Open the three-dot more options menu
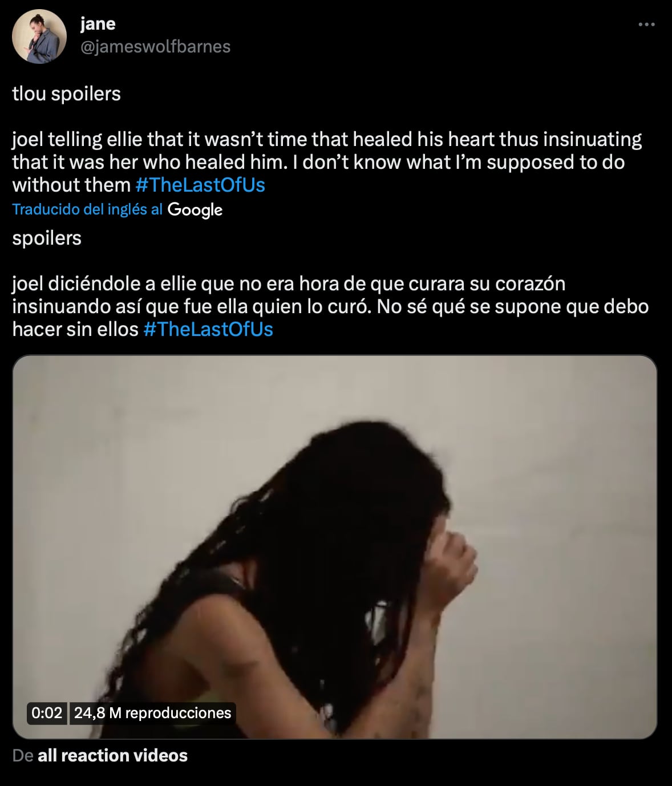Screen dimensions: 672x786 tap(646, 25)
